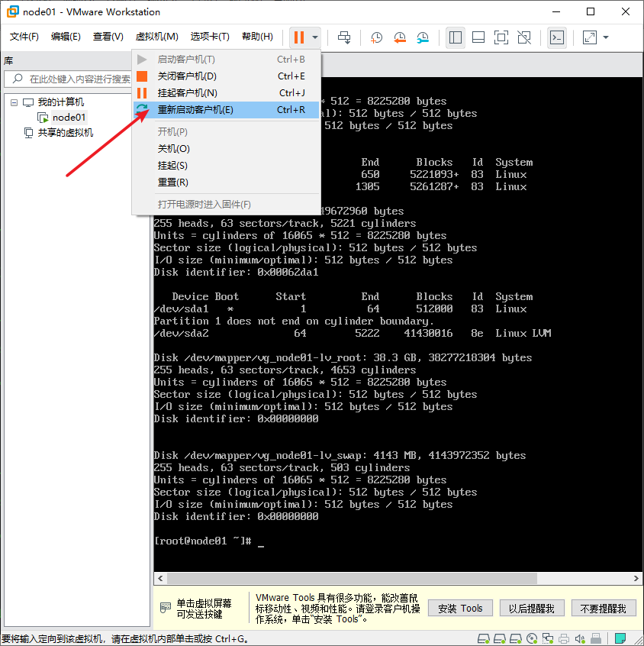The image size is (644, 646).
Task: Open the power options dropdown arrow next to pause
Action: tap(315, 37)
